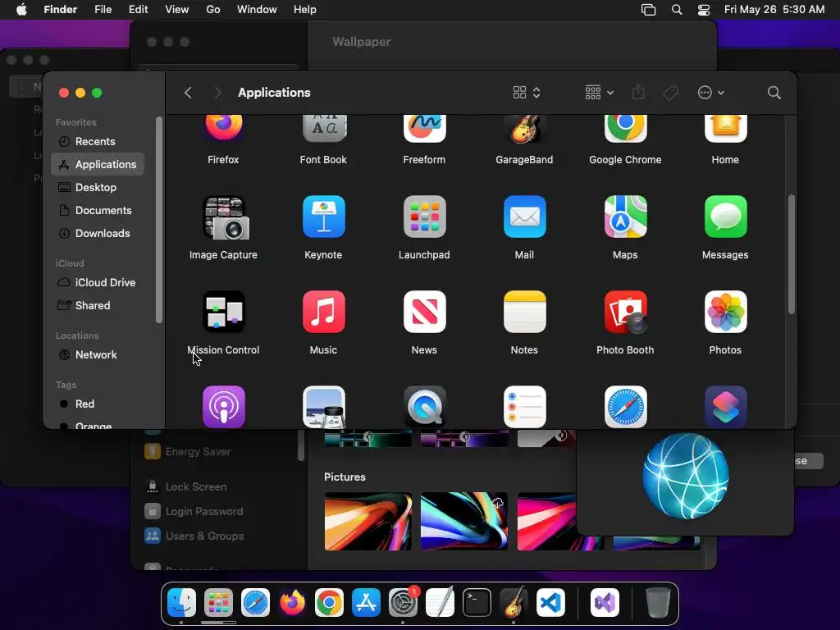Open the File menu
Image resolution: width=840 pixels, height=630 pixels.
point(103,10)
